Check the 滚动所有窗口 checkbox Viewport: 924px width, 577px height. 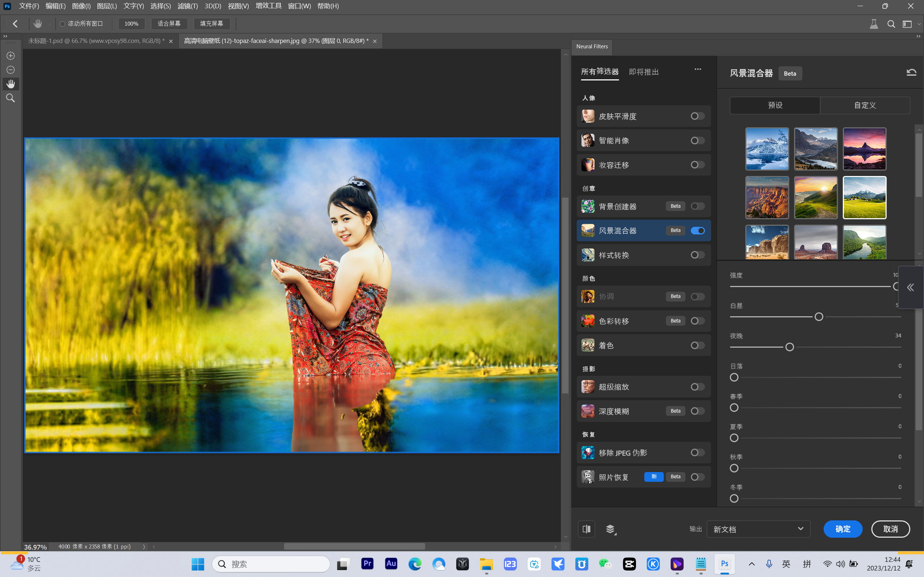click(x=62, y=24)
